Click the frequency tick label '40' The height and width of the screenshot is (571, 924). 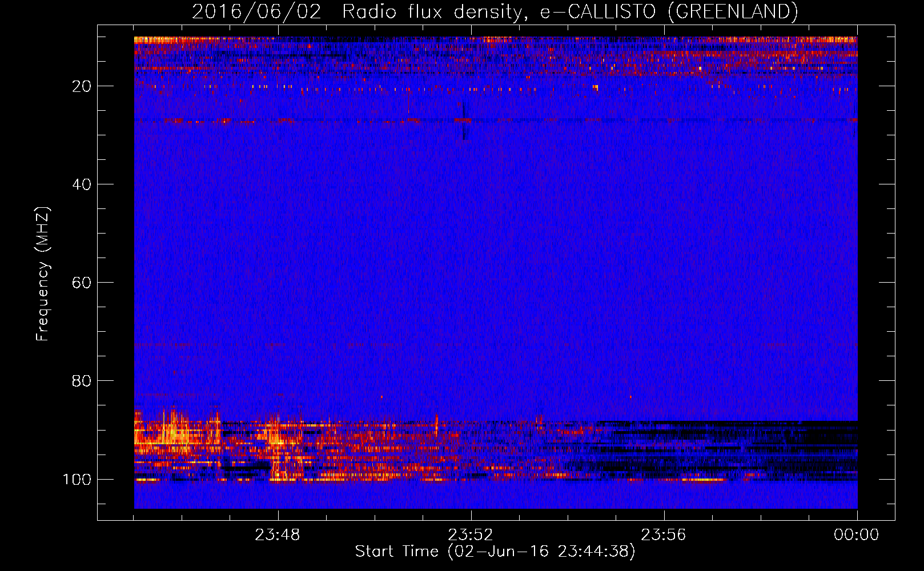(82, 184)
